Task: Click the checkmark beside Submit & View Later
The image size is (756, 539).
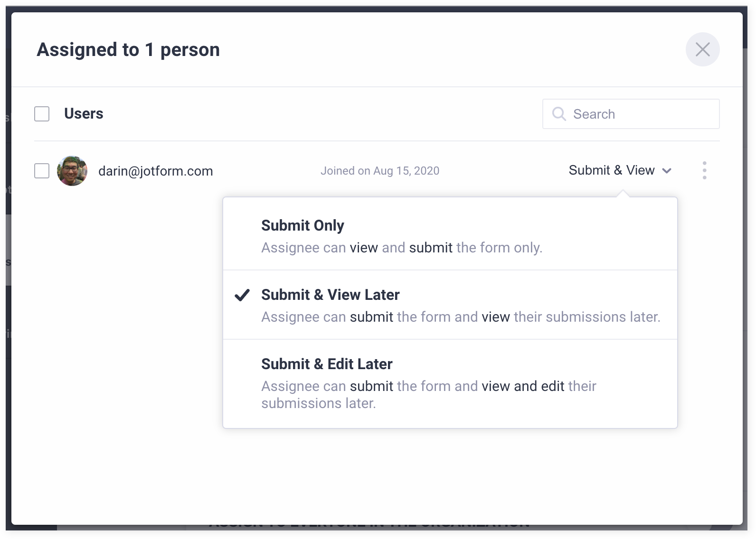Action: [x=242, y=295]
